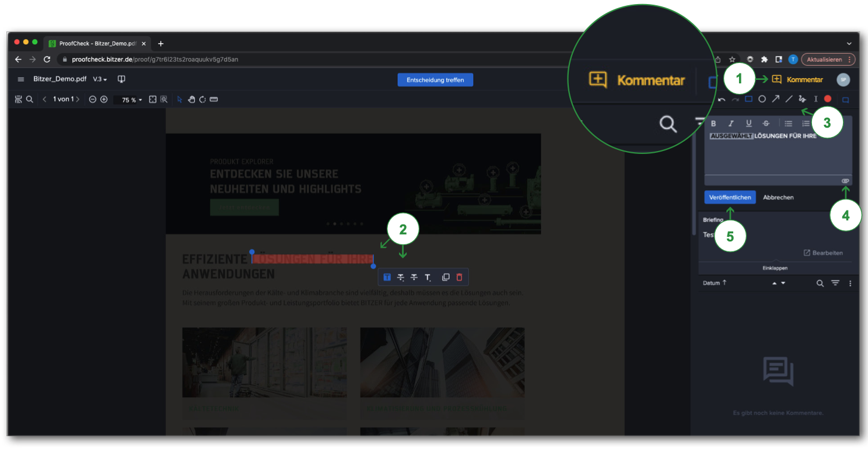The height and width of the screenshot is (449, 868).
Task: Go to the next page arrow
Action: [x=78, y=100]
